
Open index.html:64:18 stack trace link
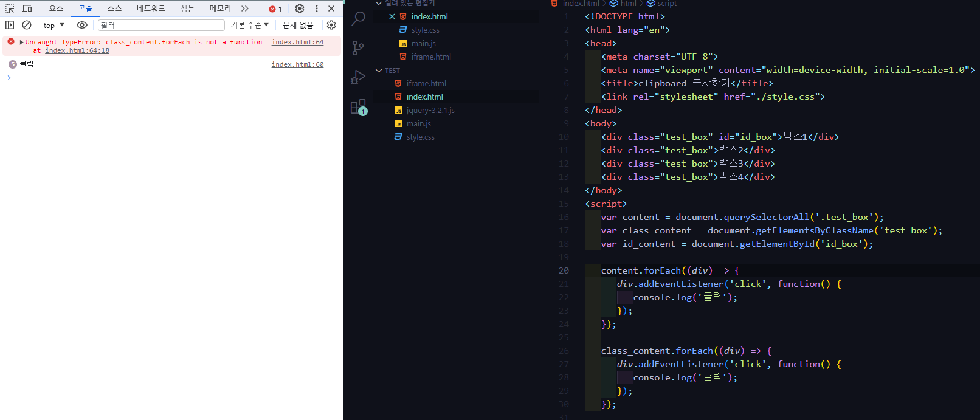point(77,50)
